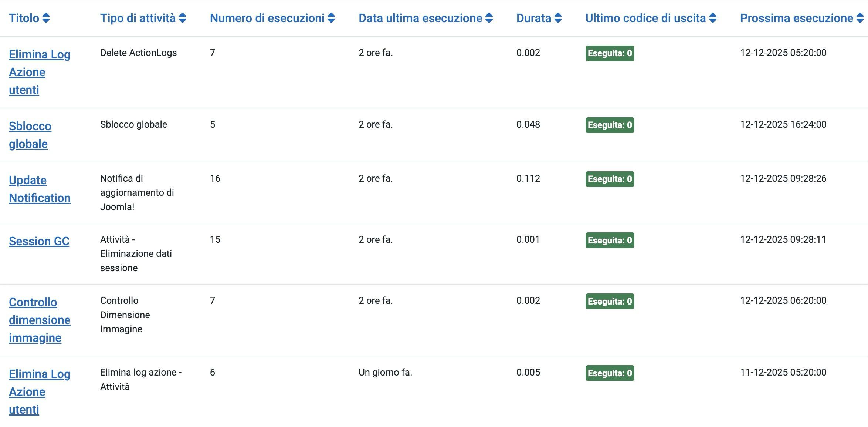Click Eseguita: 0 badge in Sblocco globale row
868x427 pixels.
click(610, 125)
